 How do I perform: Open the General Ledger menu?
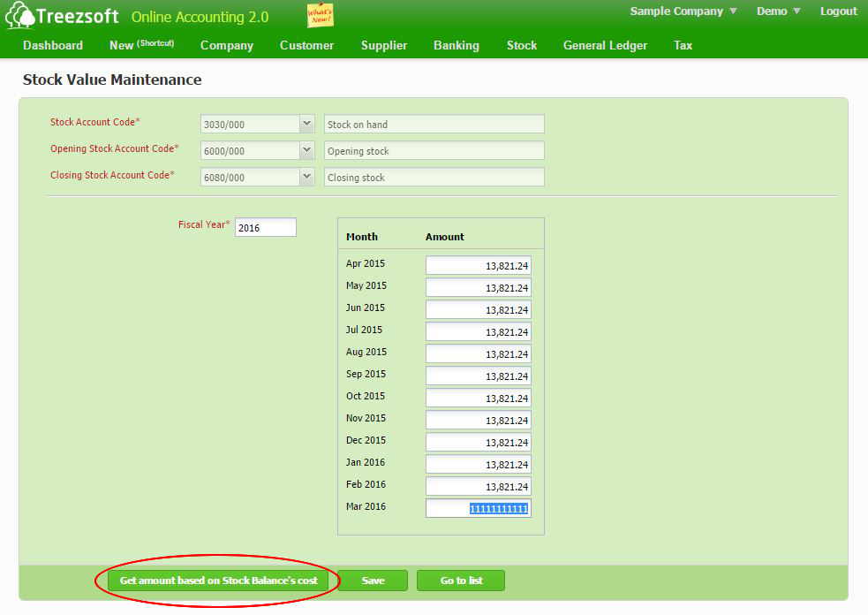(605, 45)
